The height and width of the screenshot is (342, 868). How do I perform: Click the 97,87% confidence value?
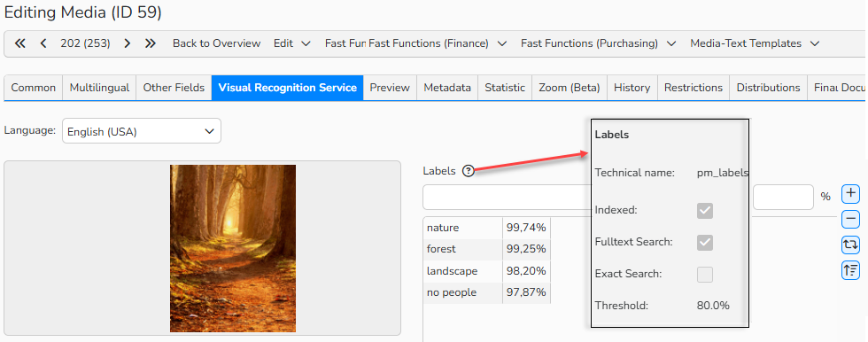tap(526, 292)
